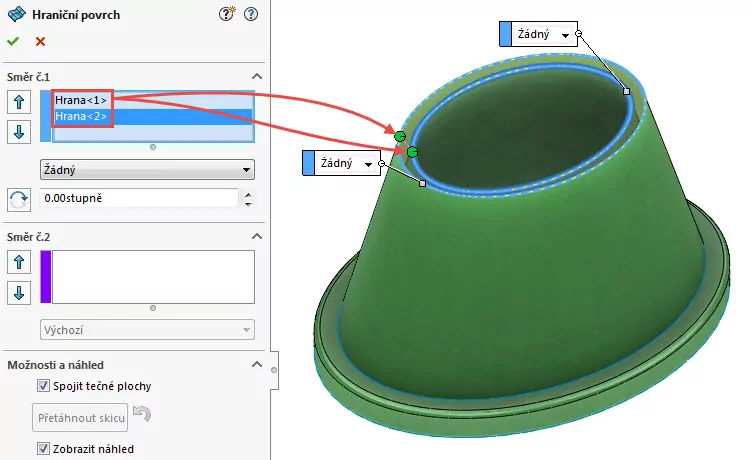Click the Hraniční povrch feature icon

[x=17, y=14]
